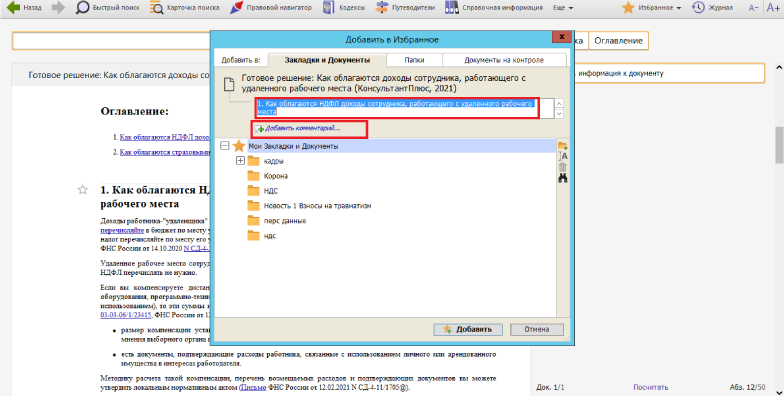Open the Кодексы section

pos(344,8)
